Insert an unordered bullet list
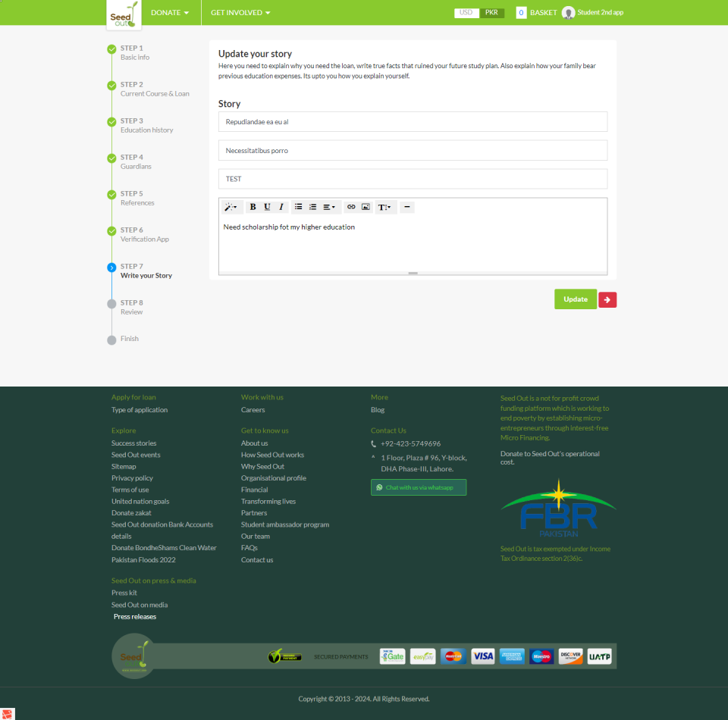 click(x=299, y=207)
